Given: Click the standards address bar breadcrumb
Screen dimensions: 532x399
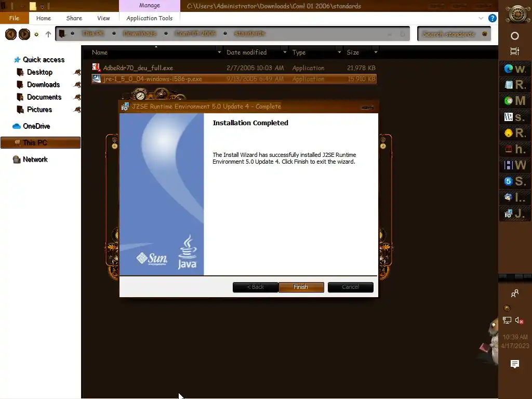Looking at the screenshot, I should click(250, 33).
